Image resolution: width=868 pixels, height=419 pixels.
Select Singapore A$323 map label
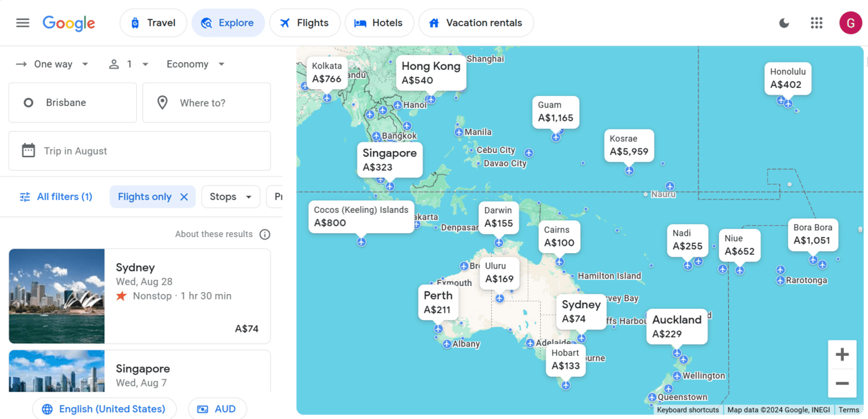pos(390,160)
